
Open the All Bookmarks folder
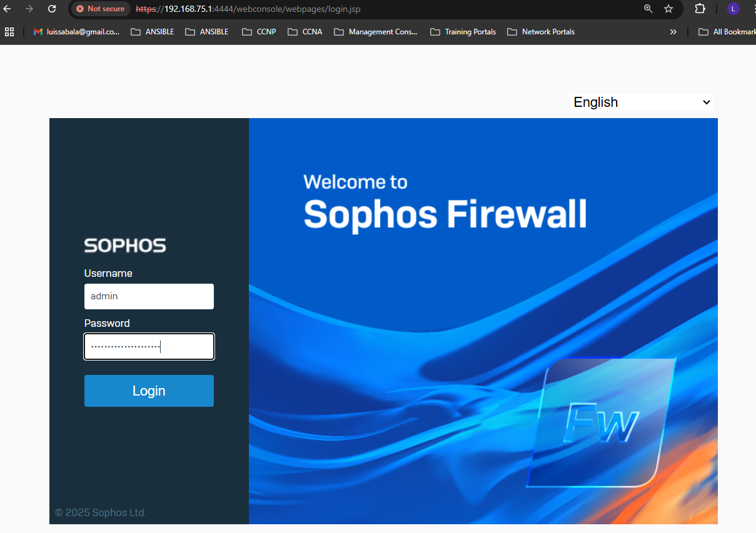pyautogui.click(x=727, y=32)
